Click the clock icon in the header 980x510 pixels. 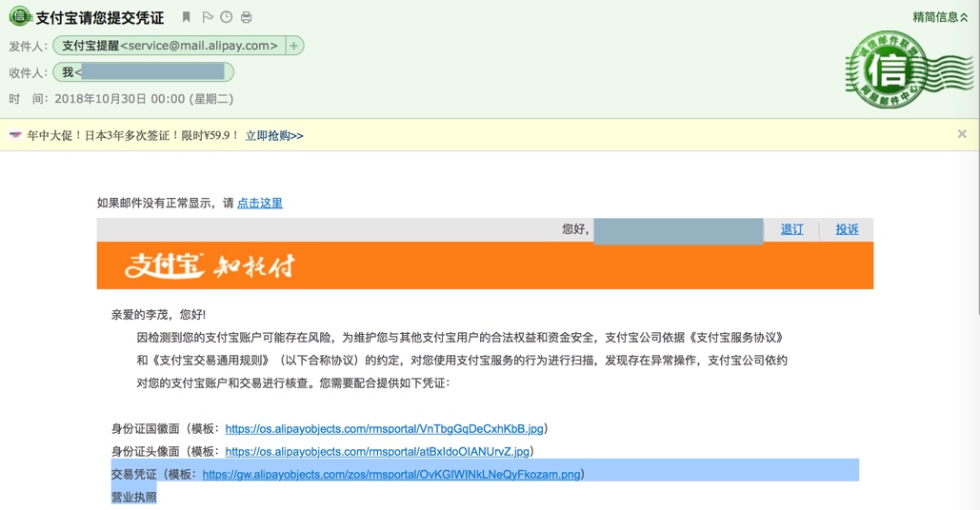click(227, 17)
